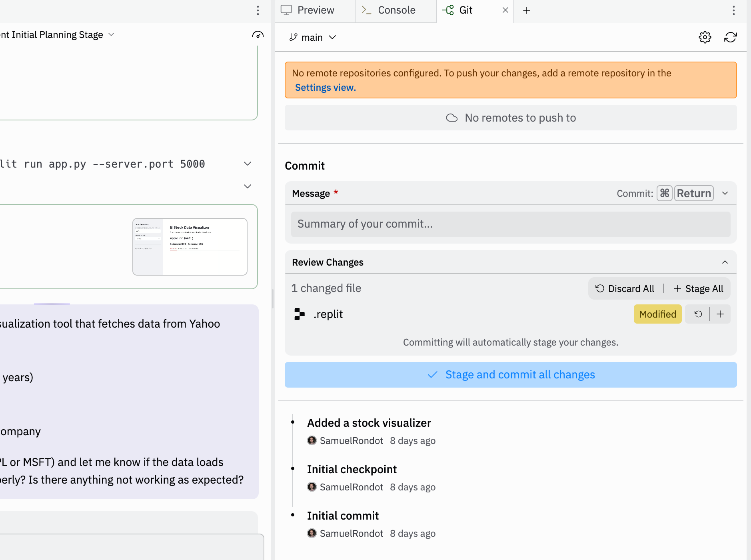The width and height of the screenshot is (751, 560).
Task: Open Git settings gear
Action: [x=705, y=37]
